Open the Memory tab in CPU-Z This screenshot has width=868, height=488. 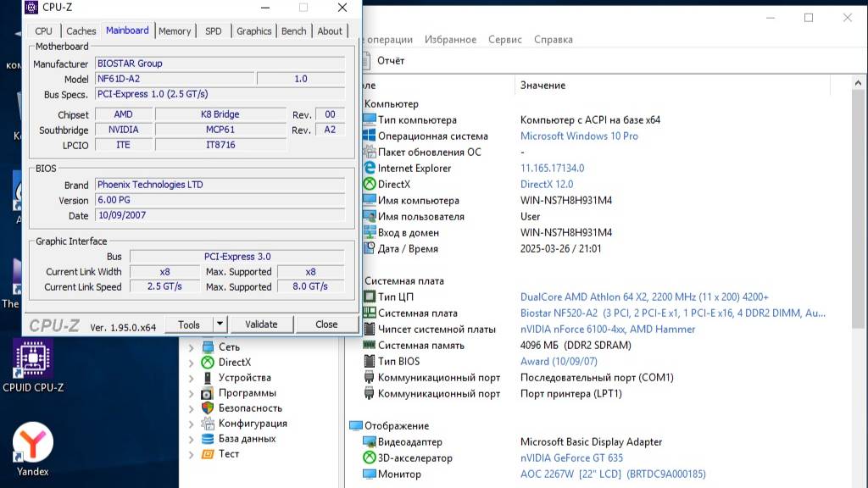(x=175, y=31)
